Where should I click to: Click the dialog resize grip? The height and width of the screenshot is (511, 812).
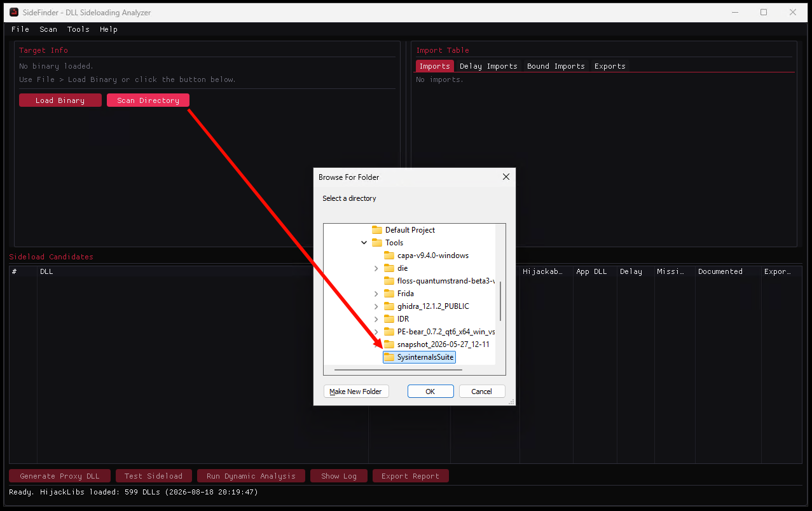[x=511, y=401]
